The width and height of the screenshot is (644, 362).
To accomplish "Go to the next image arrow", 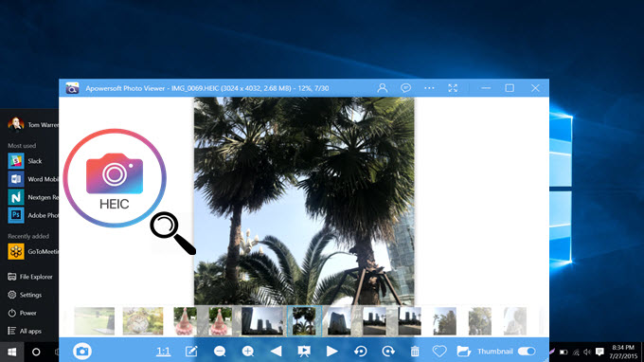I will 331,351.
